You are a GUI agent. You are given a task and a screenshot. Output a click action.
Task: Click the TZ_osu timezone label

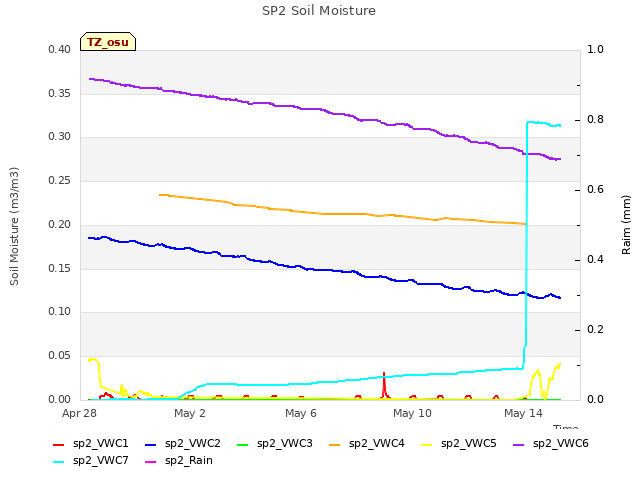pyautogui.click(x=108, y=42)
